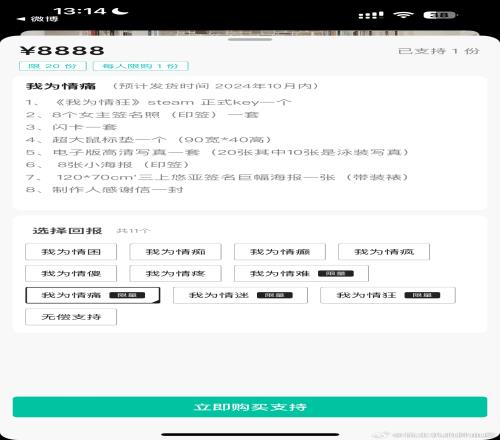Choose the 无偿支持 option

[x=71, y=317]
